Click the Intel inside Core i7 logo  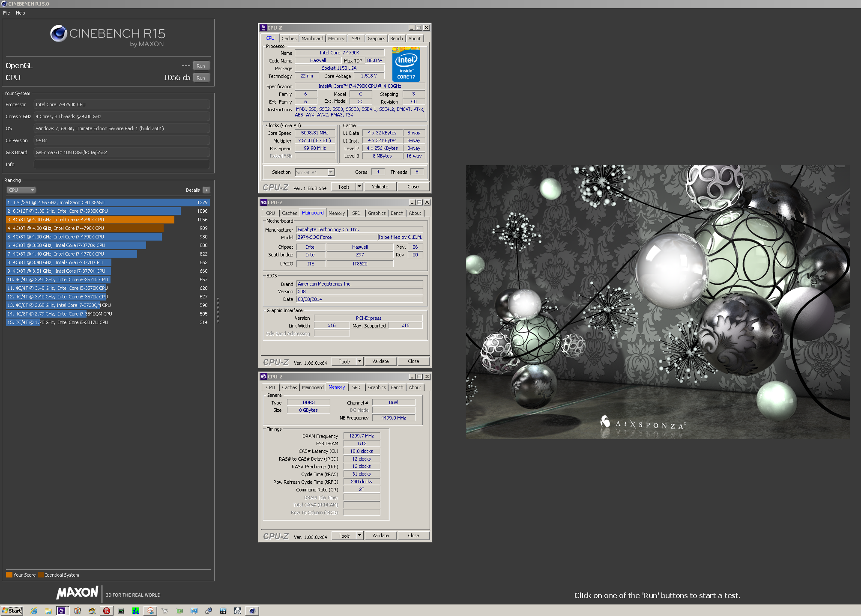tap(406, 64)
